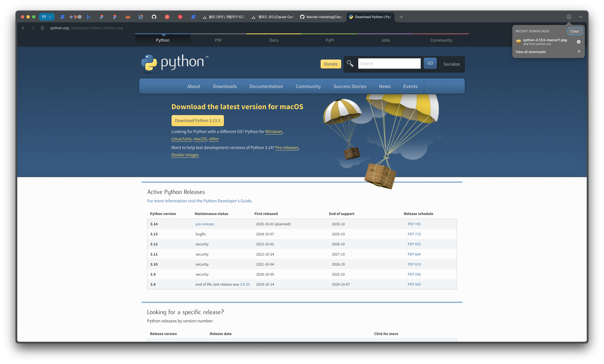Reload the page with the refresh icon

[x=42, y=28]
